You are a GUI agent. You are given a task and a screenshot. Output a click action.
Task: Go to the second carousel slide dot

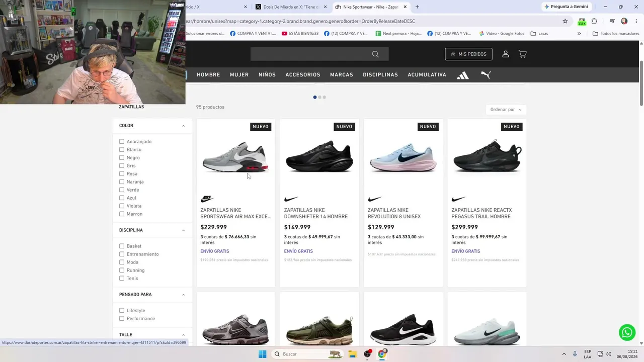pyautogui.click(x=319, y=97)
